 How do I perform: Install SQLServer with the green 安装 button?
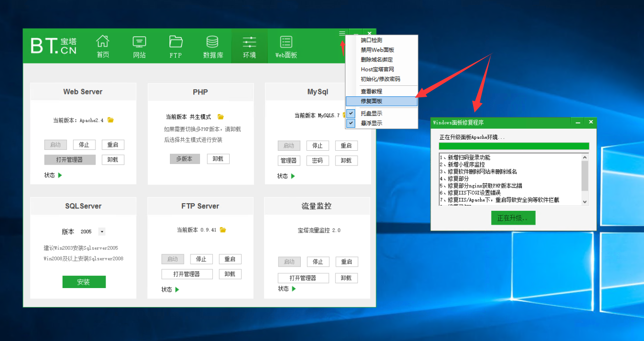(x=84, y=282)
